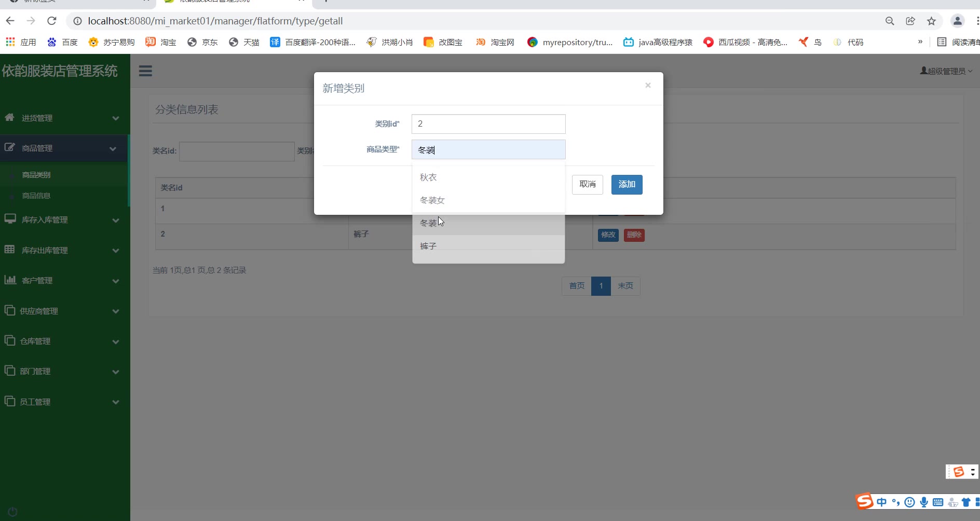Go to 首页 in pagination
Image resolution: width=980 pixels, height=521 pixels.
coord(577,286)
